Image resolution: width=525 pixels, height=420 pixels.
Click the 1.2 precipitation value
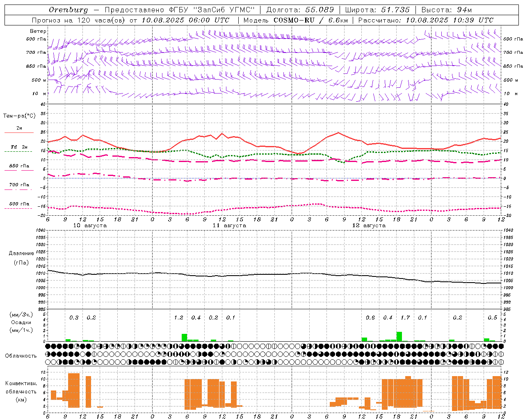[x=178, y=317]
